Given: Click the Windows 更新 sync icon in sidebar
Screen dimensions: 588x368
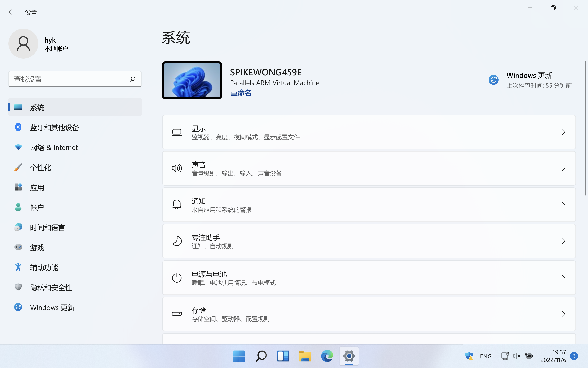Looking at the screenshot, I should (x=18, y=307).
